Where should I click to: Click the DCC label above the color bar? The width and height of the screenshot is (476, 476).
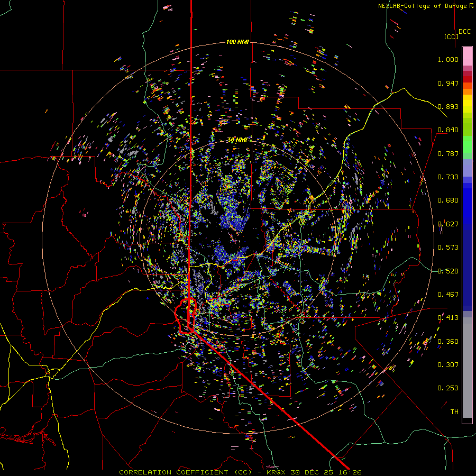click(464, 31)
